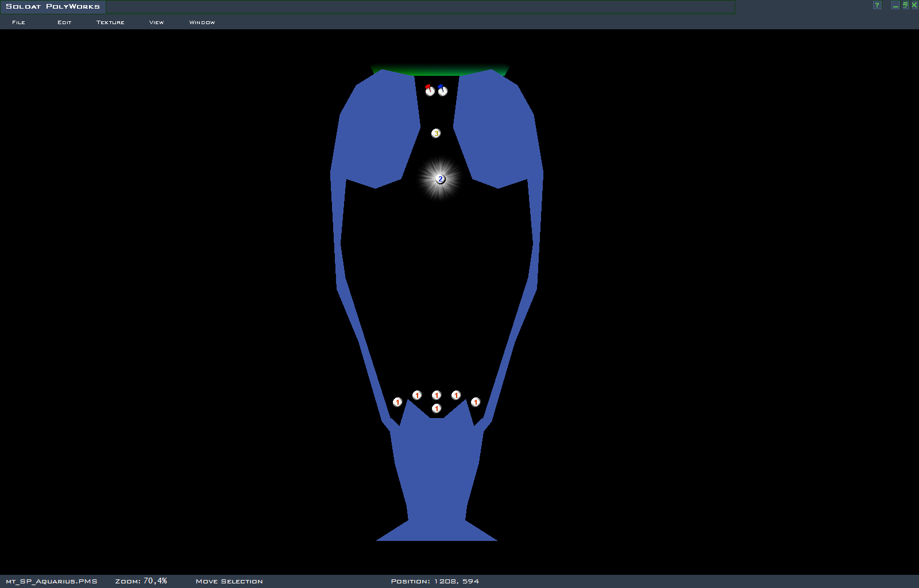
Task: Restore down the PolyWorks window
Action: [905, 5]
